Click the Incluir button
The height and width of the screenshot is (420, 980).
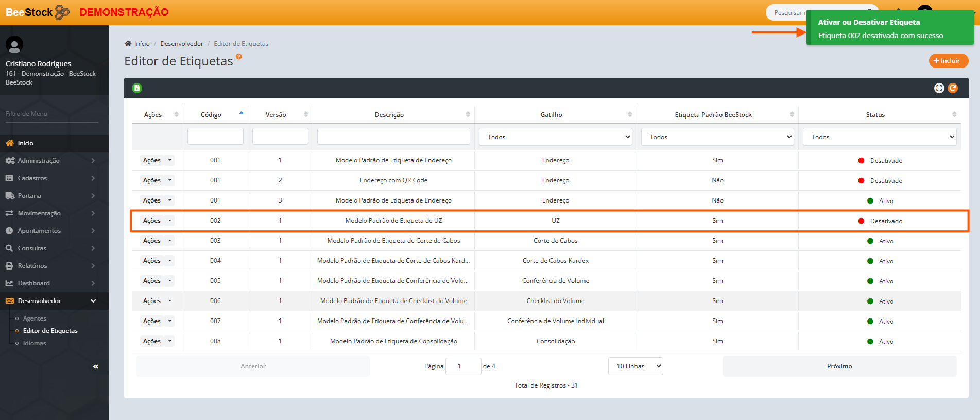pos(948,61)
